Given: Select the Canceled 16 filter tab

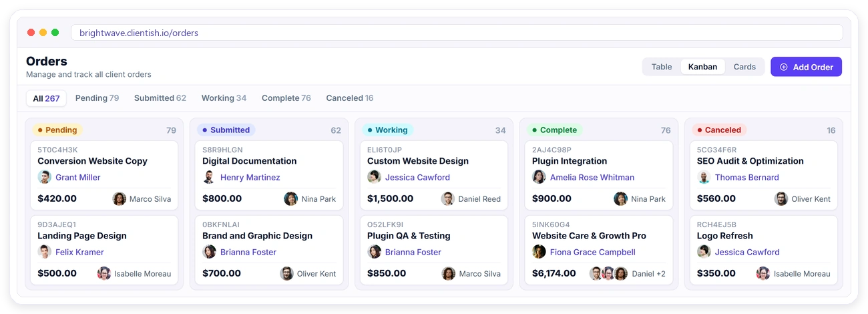Looking at the screenshot, I should pyautogui.click(x=350, y=98).
